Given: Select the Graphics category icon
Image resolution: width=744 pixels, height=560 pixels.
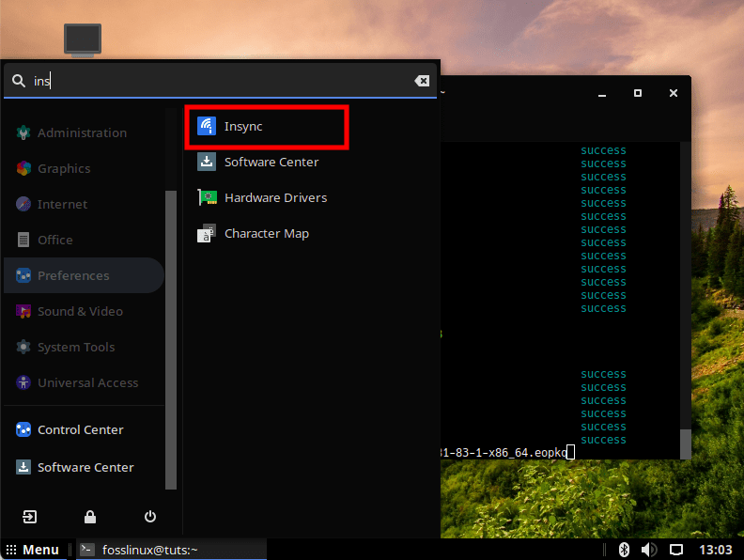Looking at the screenshot, I should pos(23,168).
